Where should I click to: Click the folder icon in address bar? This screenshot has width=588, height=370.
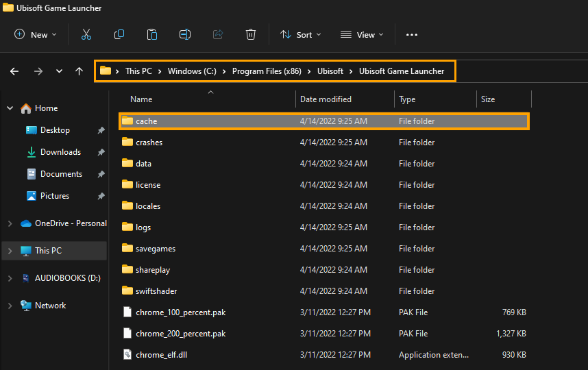point(106,71)
